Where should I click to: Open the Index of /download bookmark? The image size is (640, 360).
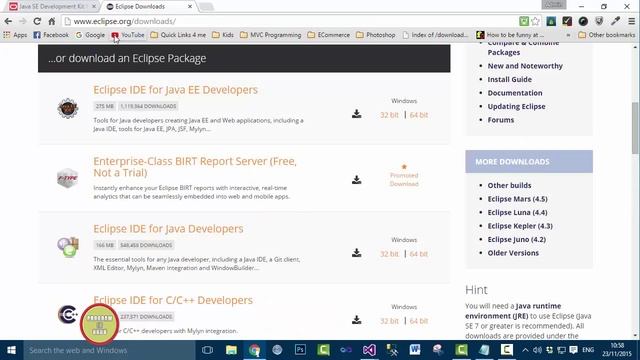tap(435, 35)
